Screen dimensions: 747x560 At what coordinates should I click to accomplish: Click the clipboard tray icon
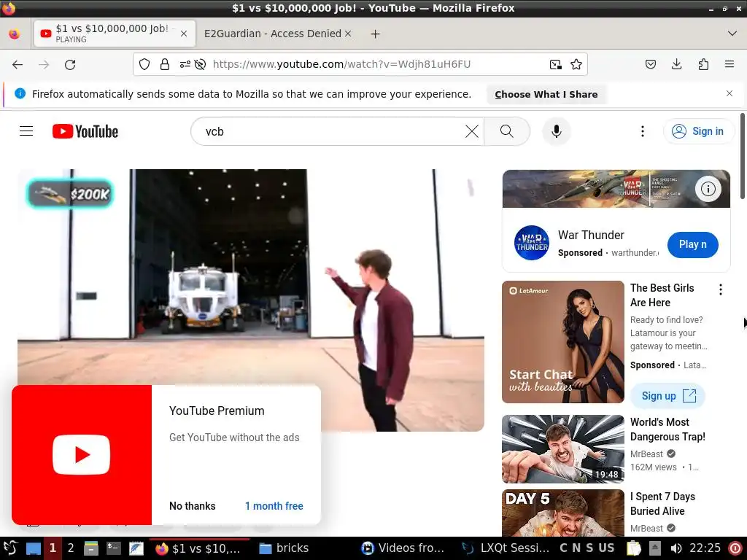point(634,548)
